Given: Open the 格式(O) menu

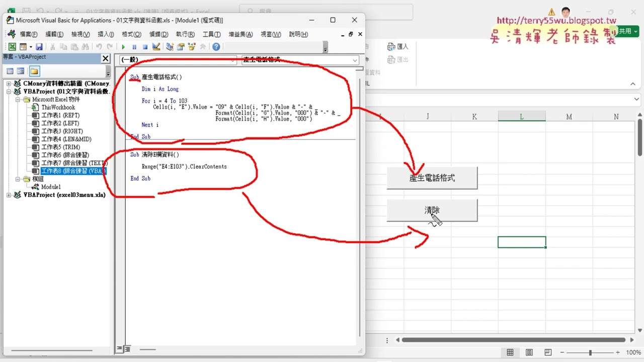Looking at the screenshot, I should [131, 34].
